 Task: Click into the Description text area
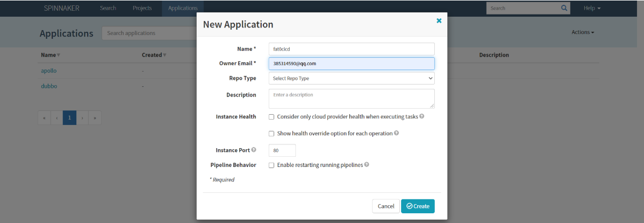[x=352, y=99]
